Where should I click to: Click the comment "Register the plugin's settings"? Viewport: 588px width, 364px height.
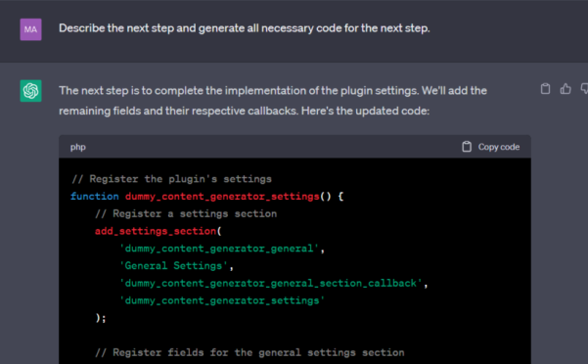coord(171,179)
